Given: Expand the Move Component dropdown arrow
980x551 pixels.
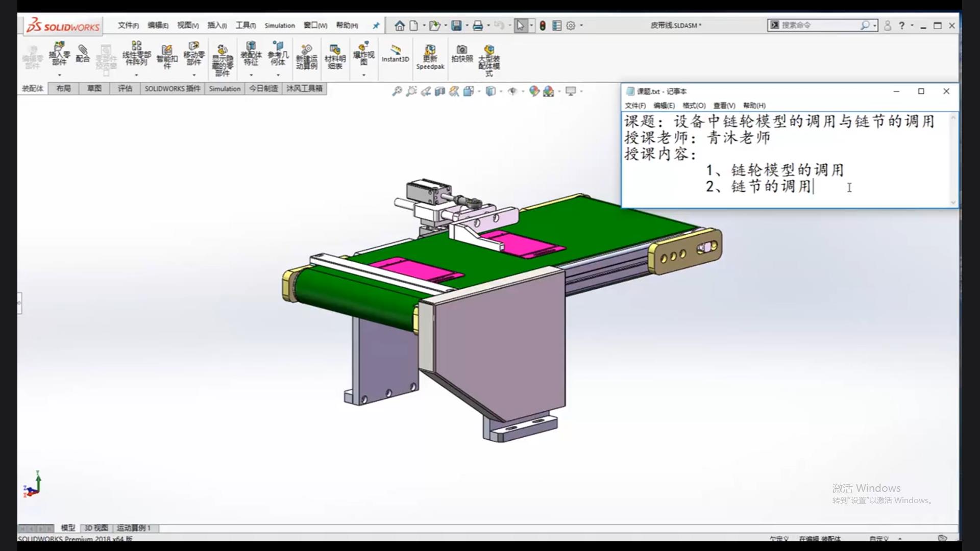Looking at the screenshot, I should point(194,76).
